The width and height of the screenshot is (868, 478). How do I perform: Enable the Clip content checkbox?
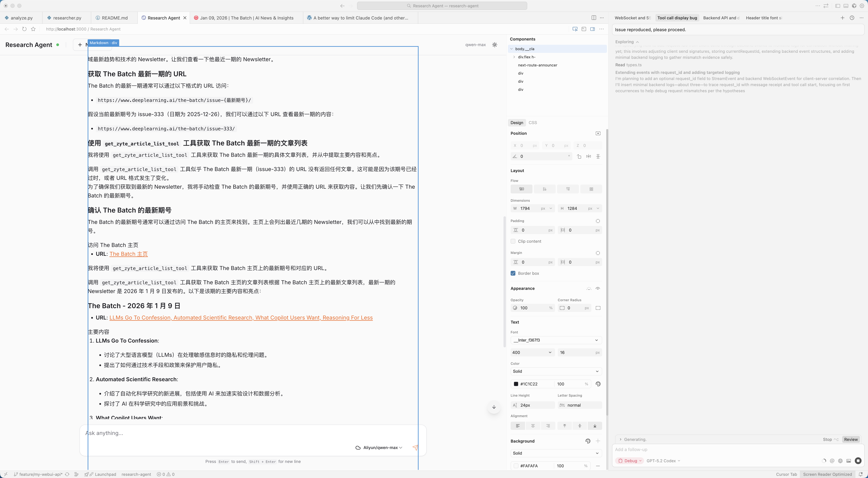pos(513,241)
